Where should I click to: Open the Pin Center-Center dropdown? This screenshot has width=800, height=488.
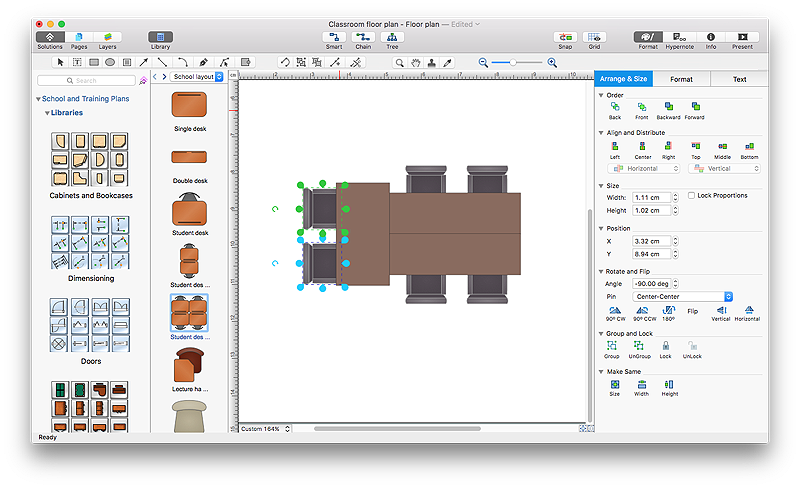coord(682,296)
